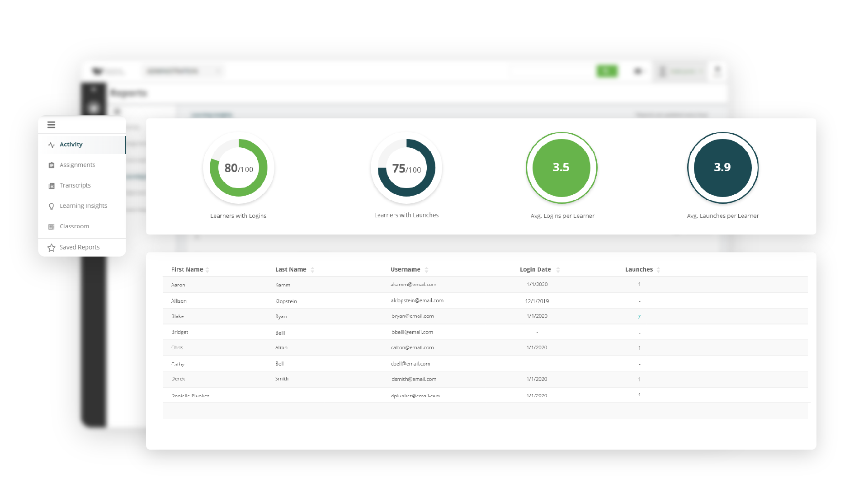Viewport: 868px width, 488px height.
Task: Open the hamburger menu icon in sidebar
Action: (x=51, y=125)
